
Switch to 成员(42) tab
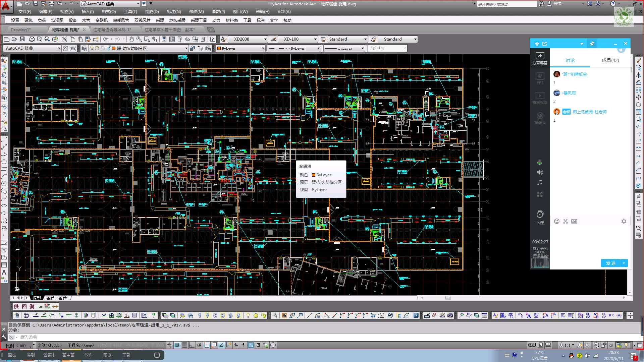[x=610, y=60]
